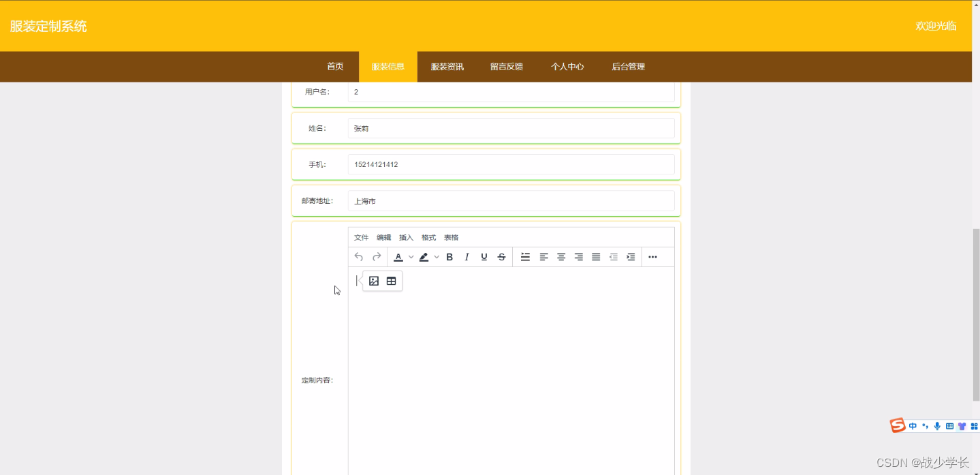Center align the text
Viewport: 980px width, 475px height.
(x=561, y=257)
